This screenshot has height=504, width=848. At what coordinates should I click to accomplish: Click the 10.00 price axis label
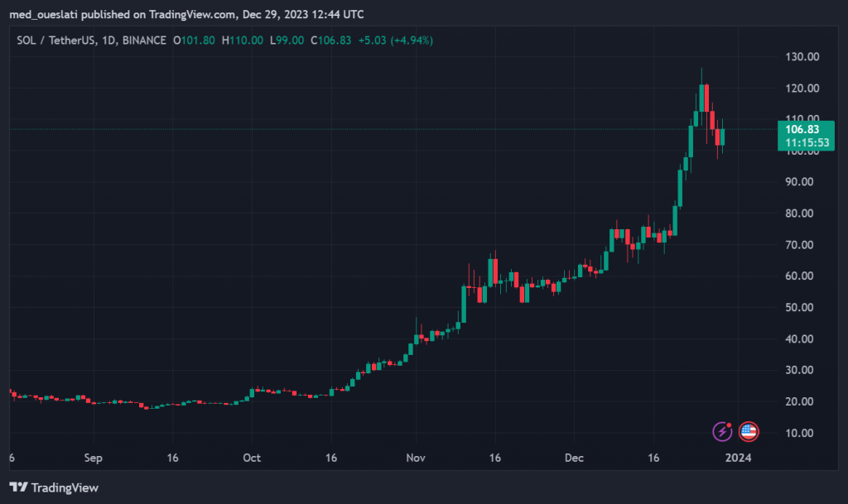[x=801, y=434]
